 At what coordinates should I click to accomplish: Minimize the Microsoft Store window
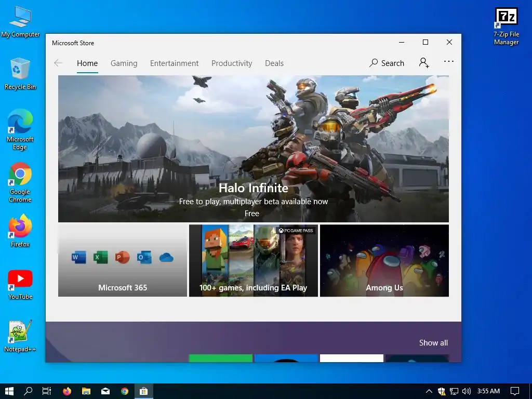402,42
